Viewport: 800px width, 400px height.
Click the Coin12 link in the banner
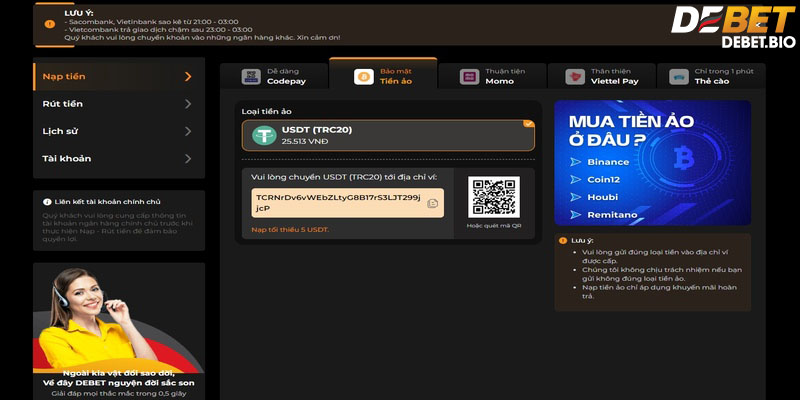click(604, 180)
